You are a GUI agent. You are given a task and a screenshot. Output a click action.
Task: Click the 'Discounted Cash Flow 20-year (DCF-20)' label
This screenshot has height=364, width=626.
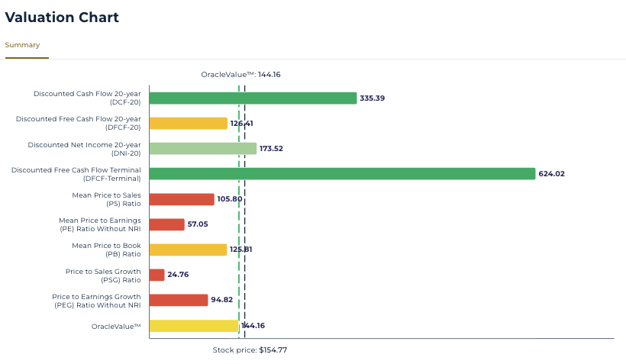pos(87,98)
